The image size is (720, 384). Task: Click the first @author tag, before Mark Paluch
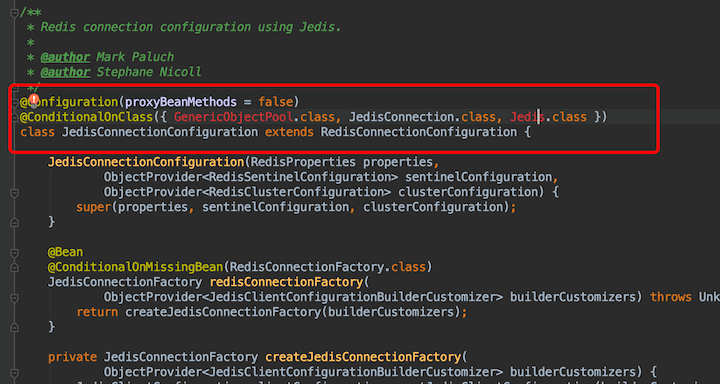click(65, 57)
